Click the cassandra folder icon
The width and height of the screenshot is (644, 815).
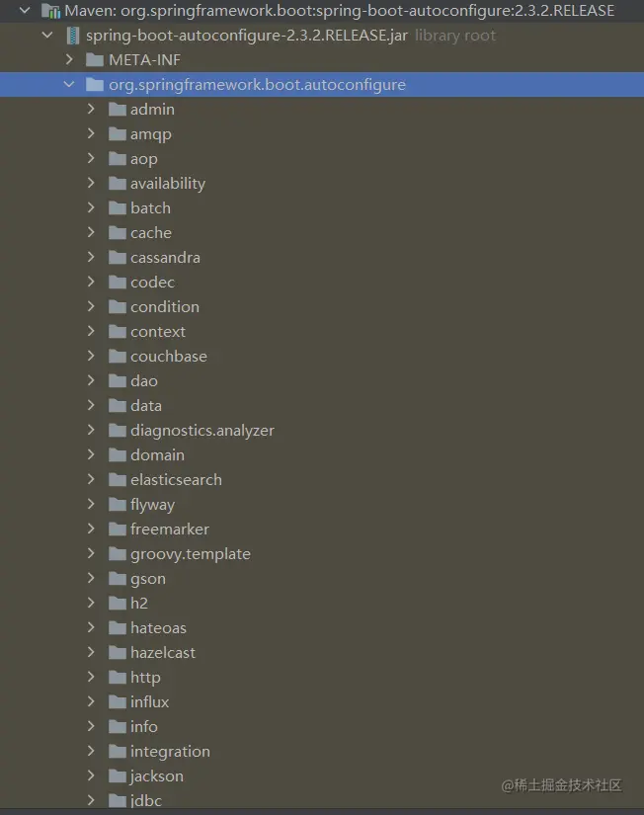pos(118,257)
